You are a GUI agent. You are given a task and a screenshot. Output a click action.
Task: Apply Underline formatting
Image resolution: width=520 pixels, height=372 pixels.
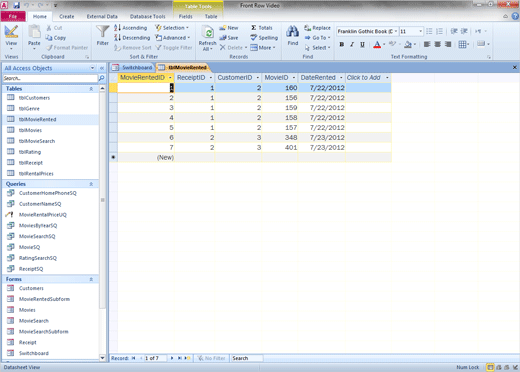(362, 44)
